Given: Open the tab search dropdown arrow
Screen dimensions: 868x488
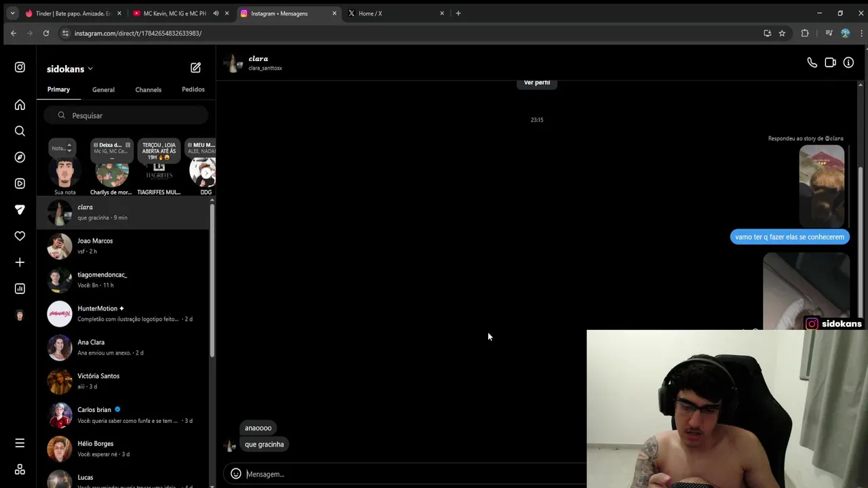Looking at the screenshot, I should tap(12, 13).
